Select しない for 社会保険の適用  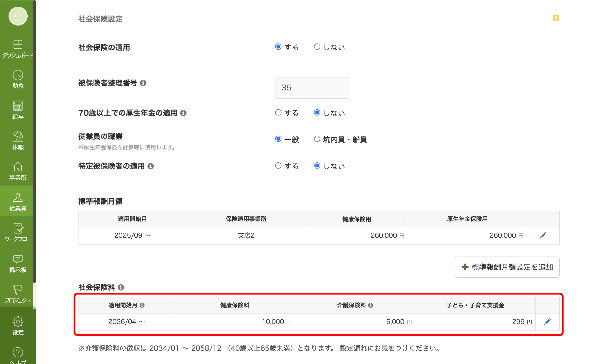pyautogui.click(x=317, y=46)
